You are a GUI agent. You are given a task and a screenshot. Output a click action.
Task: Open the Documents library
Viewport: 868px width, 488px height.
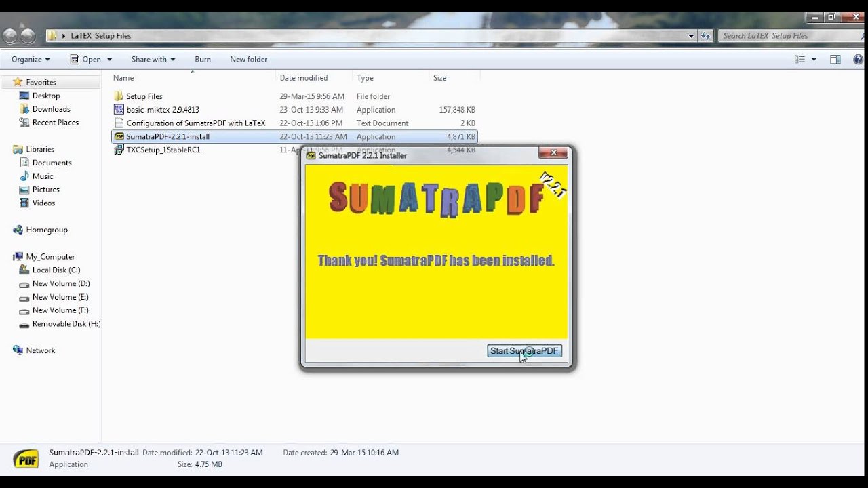52,163
